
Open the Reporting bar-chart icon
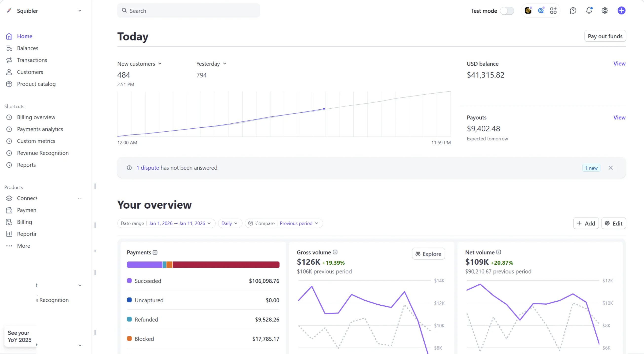pyautogui.click(x=9, y=234)
